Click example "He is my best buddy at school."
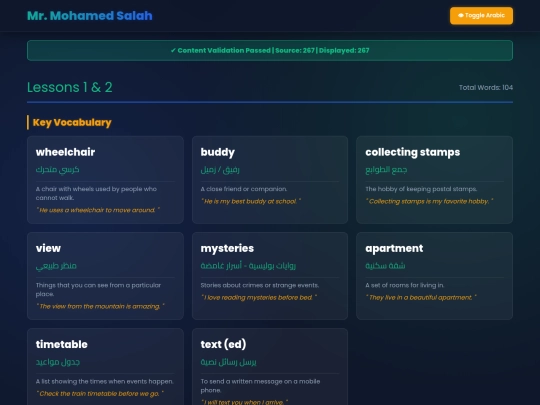The height and width of the screenshot is (405, 540). [251, 201]
